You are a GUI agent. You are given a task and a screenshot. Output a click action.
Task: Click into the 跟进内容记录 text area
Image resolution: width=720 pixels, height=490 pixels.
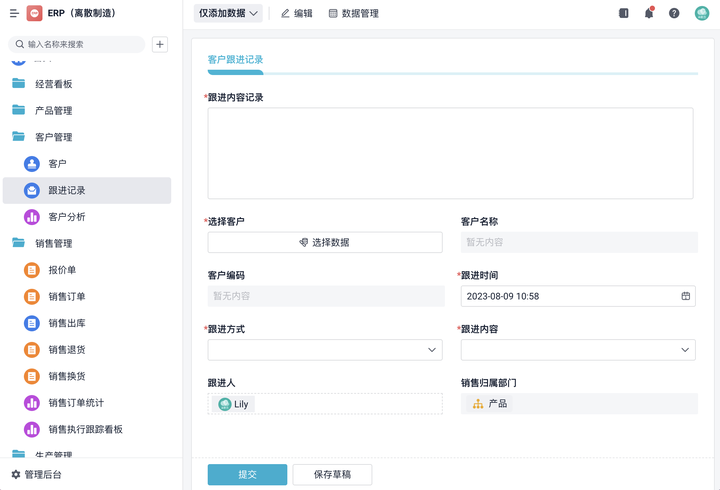click(x=450, y=153)
